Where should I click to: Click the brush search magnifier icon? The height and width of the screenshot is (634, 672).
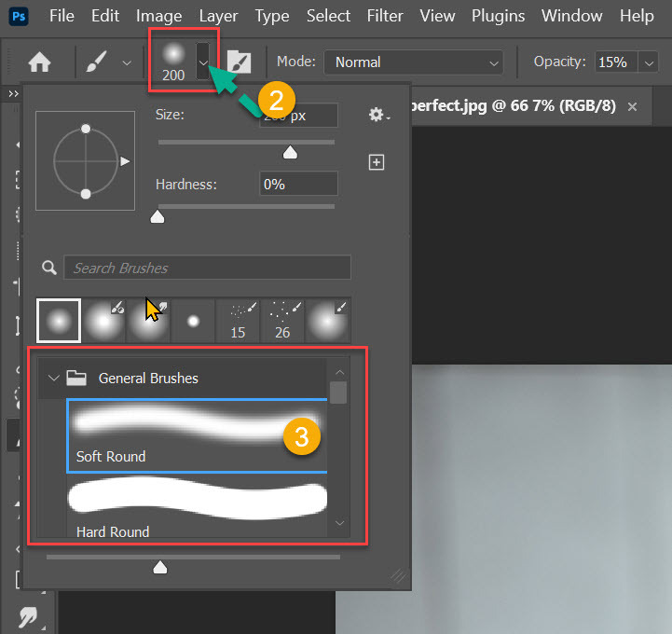pos(49,268)
